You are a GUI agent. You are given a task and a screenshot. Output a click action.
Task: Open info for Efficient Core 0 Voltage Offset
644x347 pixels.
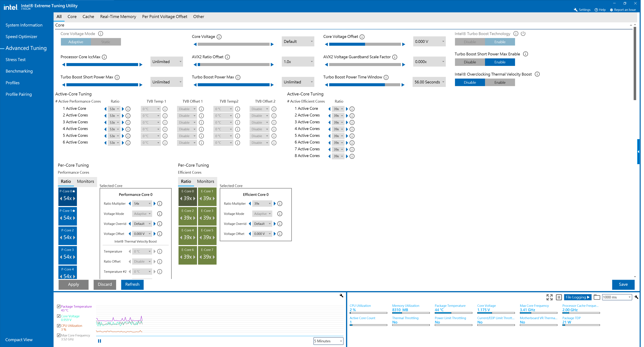coord(280,234)
